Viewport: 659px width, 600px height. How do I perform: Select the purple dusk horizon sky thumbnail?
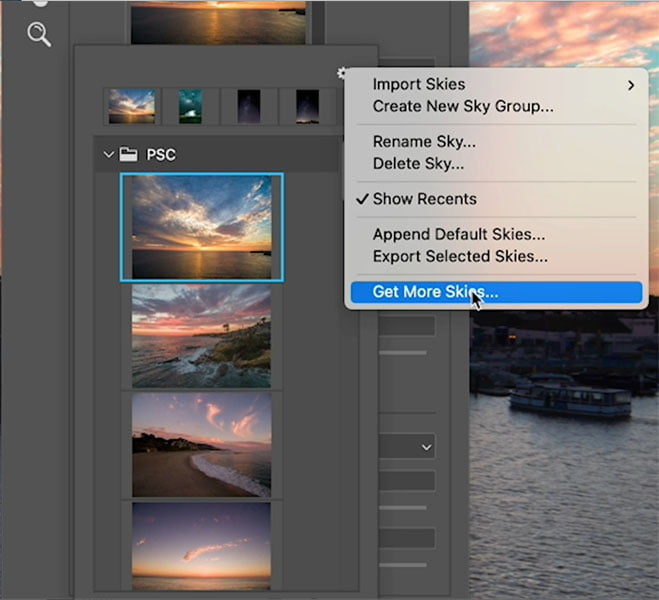coord(202,546)
